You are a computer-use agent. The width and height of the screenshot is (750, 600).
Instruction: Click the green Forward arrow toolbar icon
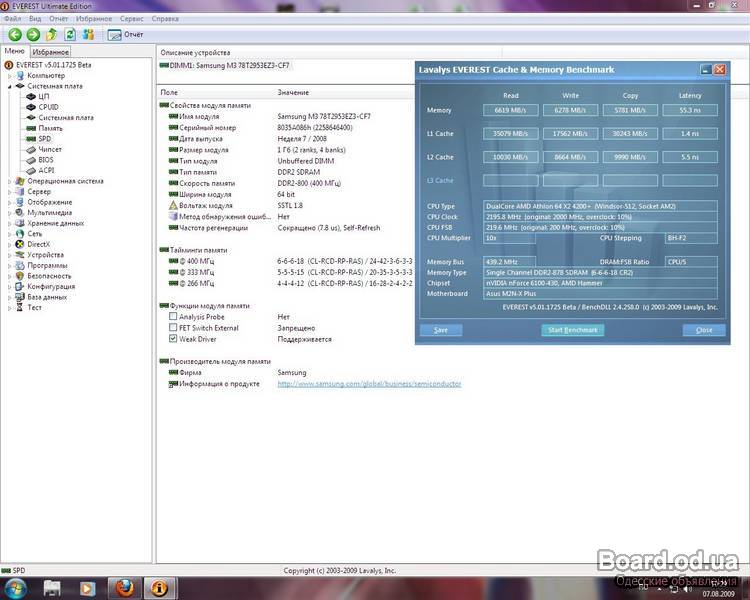[33, 34]
